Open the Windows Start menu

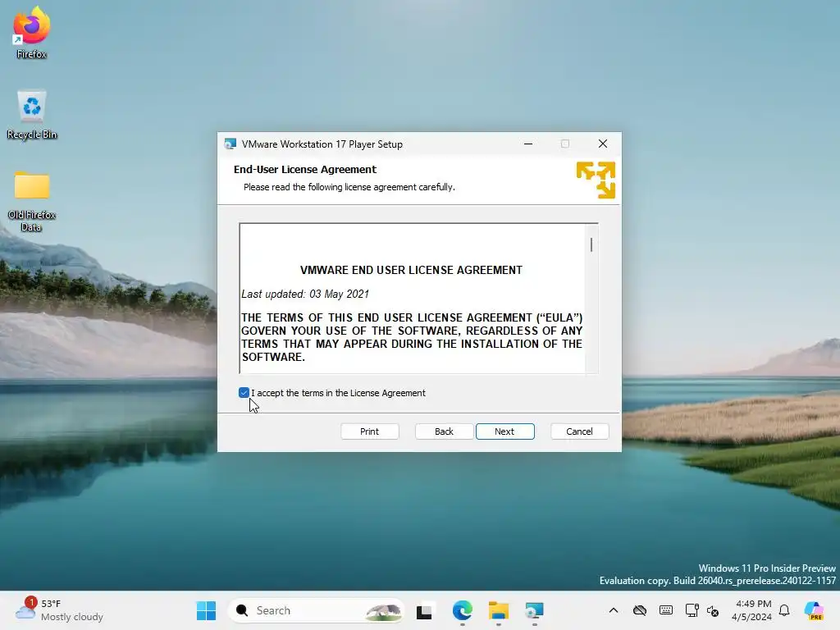pos(206,610)
